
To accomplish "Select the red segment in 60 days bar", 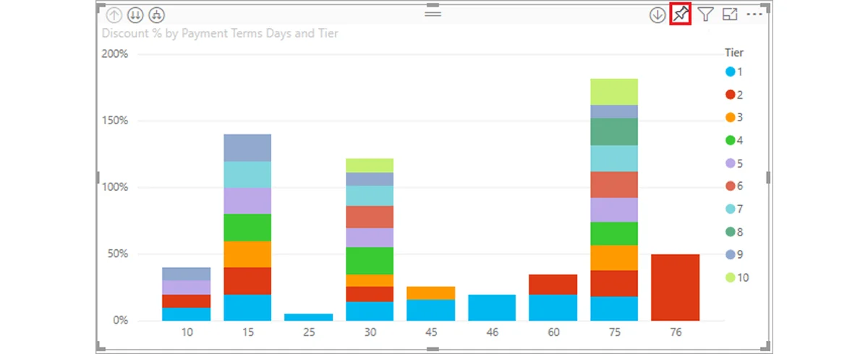I will pos(553,285).
